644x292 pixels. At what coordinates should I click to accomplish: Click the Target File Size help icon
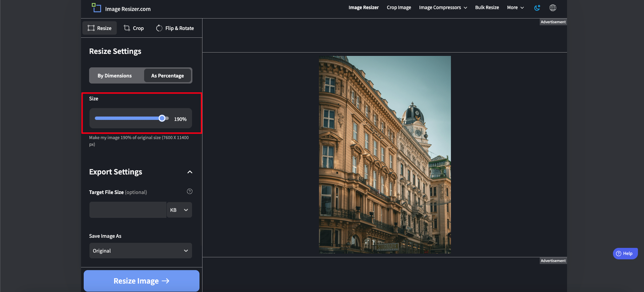pyautogui.click(x=190, y=191)
